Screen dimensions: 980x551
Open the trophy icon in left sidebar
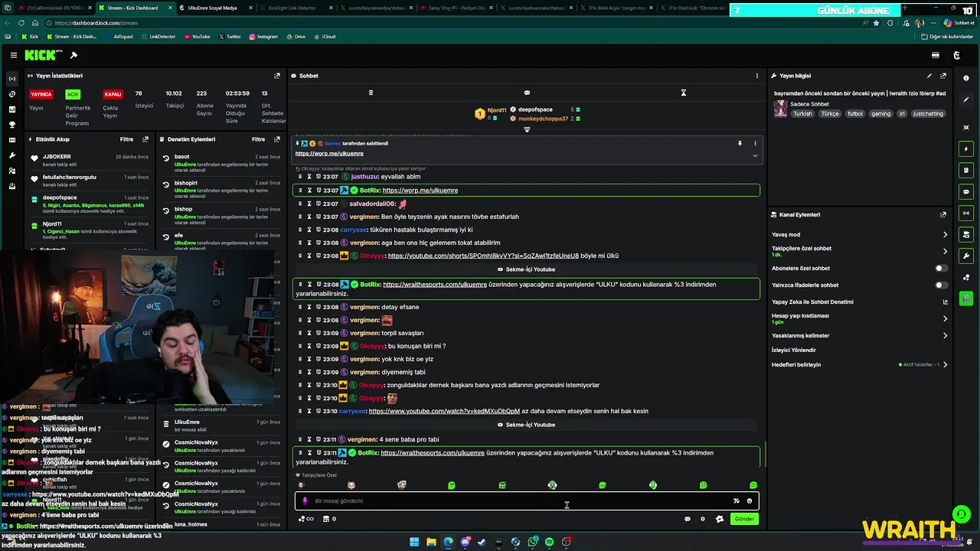point(11,125)
